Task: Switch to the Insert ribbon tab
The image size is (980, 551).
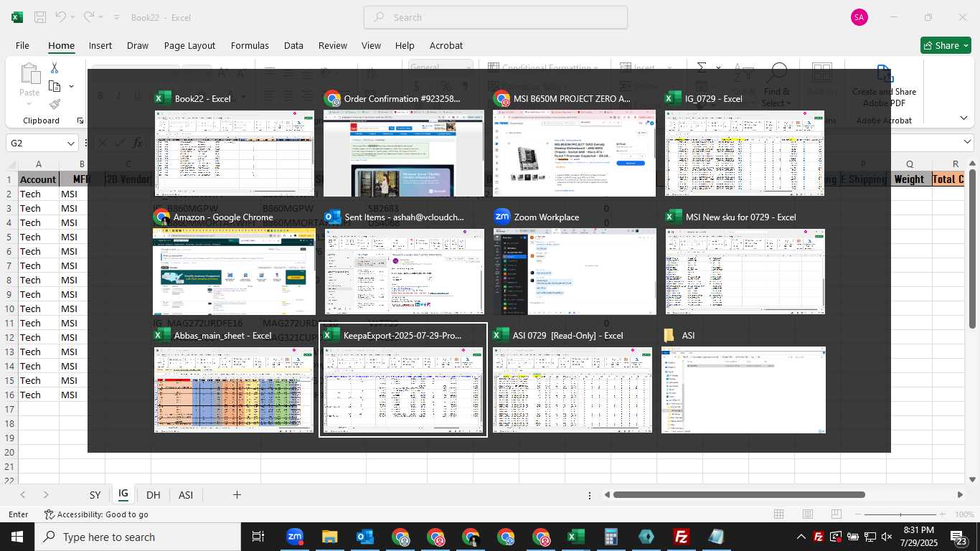Action: click(100, 45)
